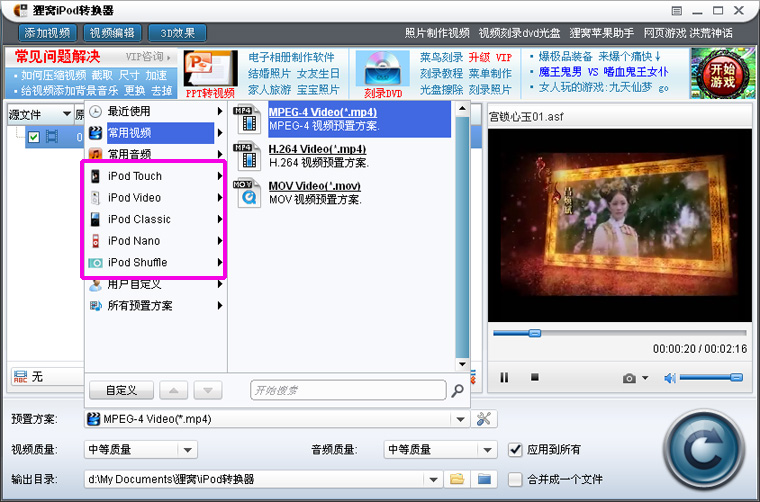Viewport: 760px width, 502px height.
Task: Mute audio with speaker icon
Action: 670,378
